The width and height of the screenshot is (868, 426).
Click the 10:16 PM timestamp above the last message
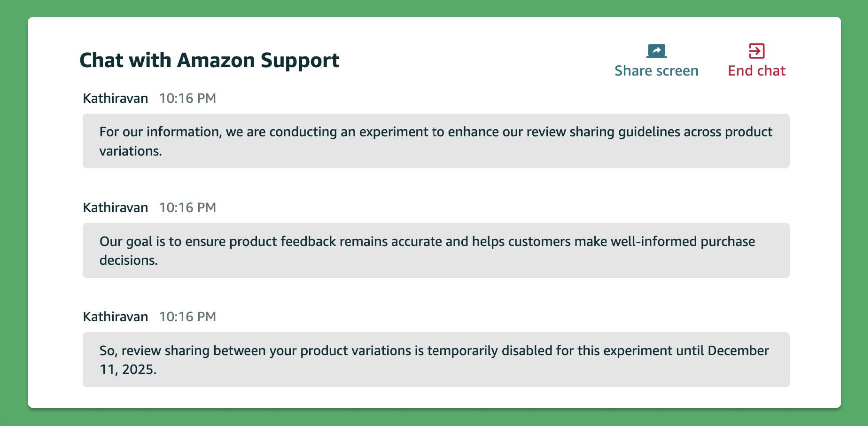click(x=187, y=317)
